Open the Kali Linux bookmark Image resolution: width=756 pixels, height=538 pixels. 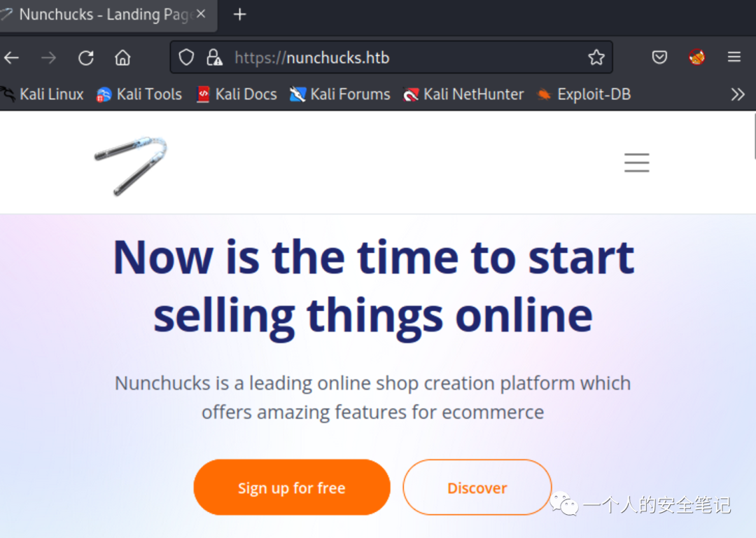click(42, 94)
